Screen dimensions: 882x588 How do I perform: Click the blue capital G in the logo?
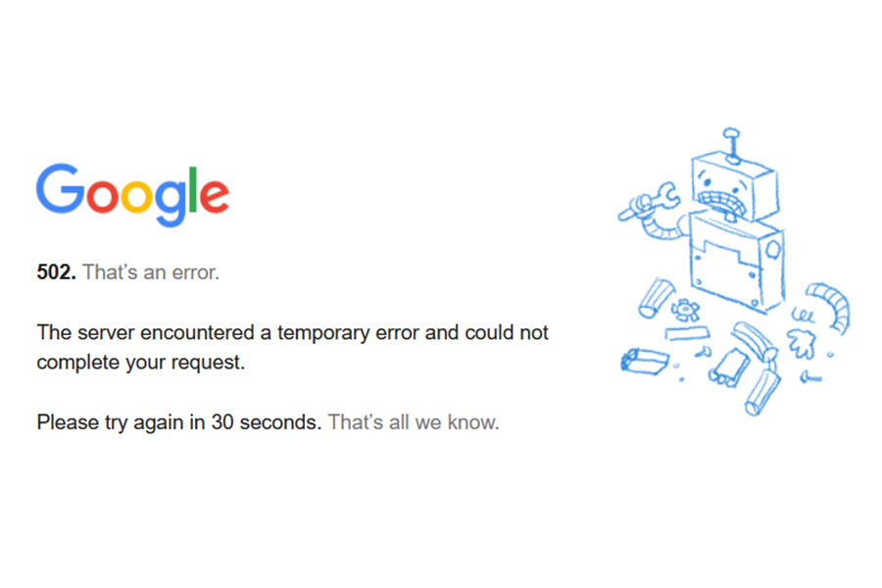[60, 188]
